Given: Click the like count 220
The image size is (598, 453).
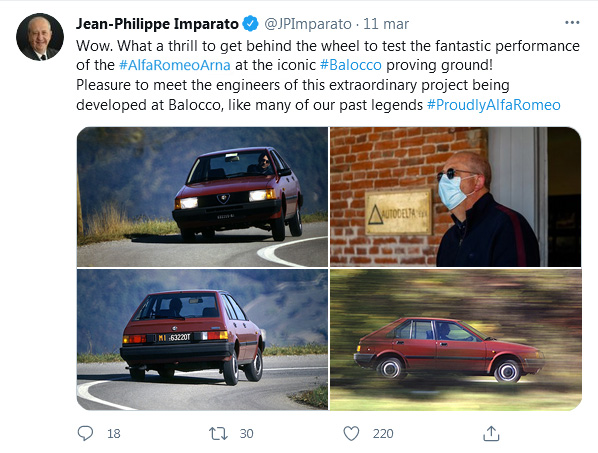Looking at the screenshot, I should point(383,434).
